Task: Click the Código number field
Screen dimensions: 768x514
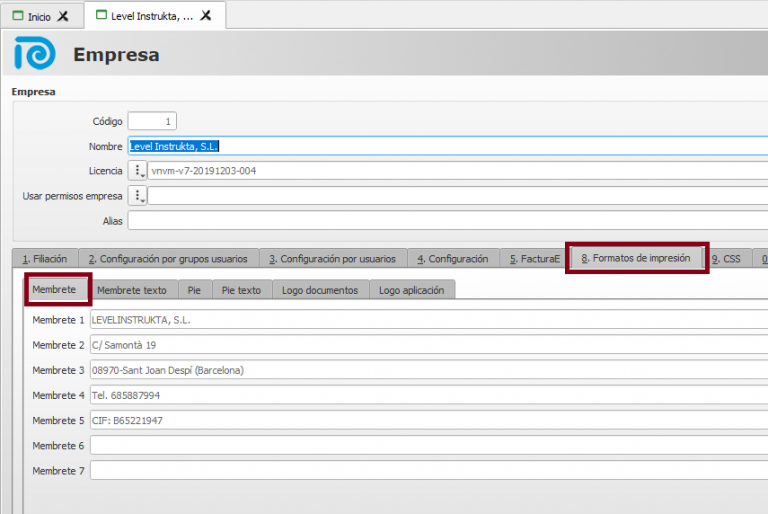Action: point(152,121)
